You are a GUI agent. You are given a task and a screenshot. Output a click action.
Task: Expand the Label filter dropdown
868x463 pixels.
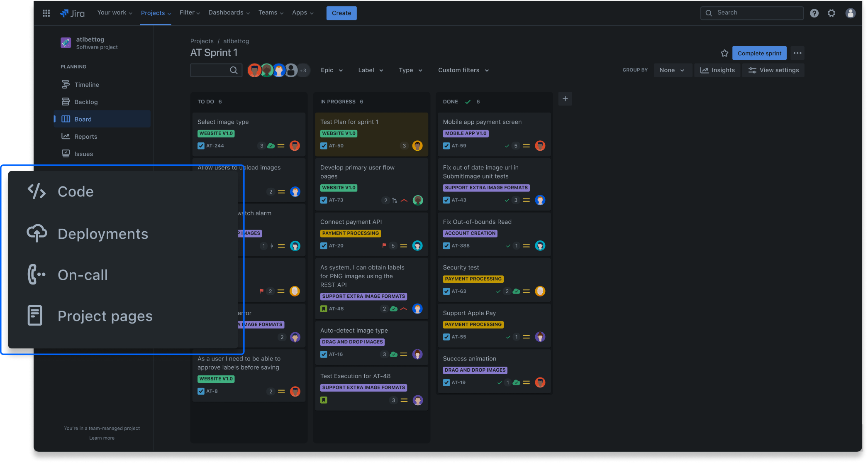(x=370, y=70)
